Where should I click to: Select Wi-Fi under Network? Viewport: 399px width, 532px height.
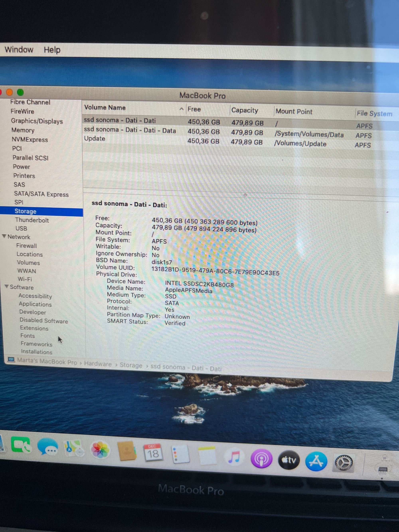tap(25, 279)
